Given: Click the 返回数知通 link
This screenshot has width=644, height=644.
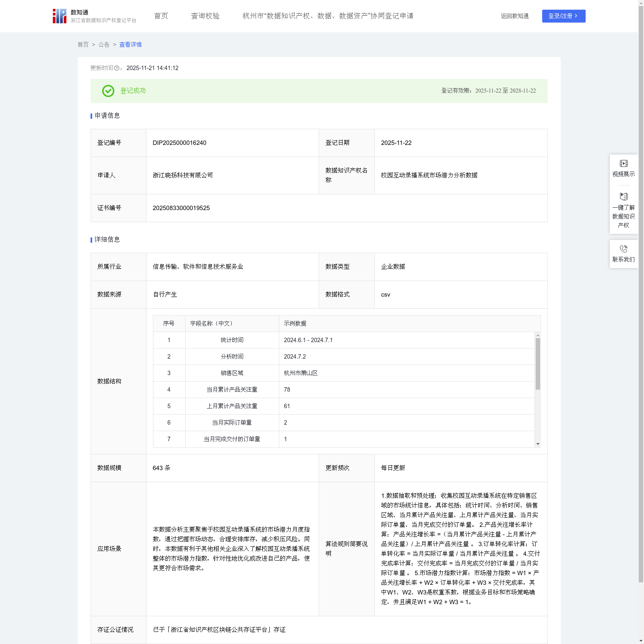Looking at the screenshot, I should click(515, 16).
